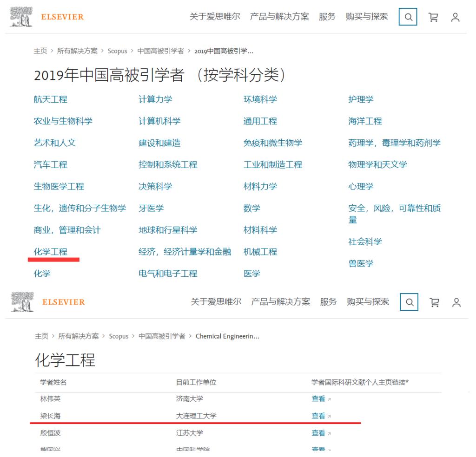The image size is (476, 457).
Task: Click the Elsevier tree logo at page top
Action: tap(22, 17)
